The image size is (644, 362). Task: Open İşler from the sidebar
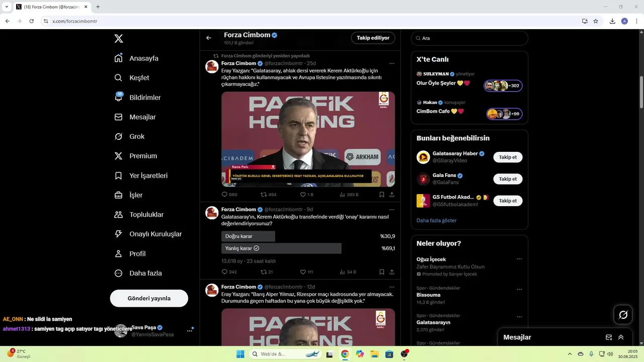click(x=128, y=195)
